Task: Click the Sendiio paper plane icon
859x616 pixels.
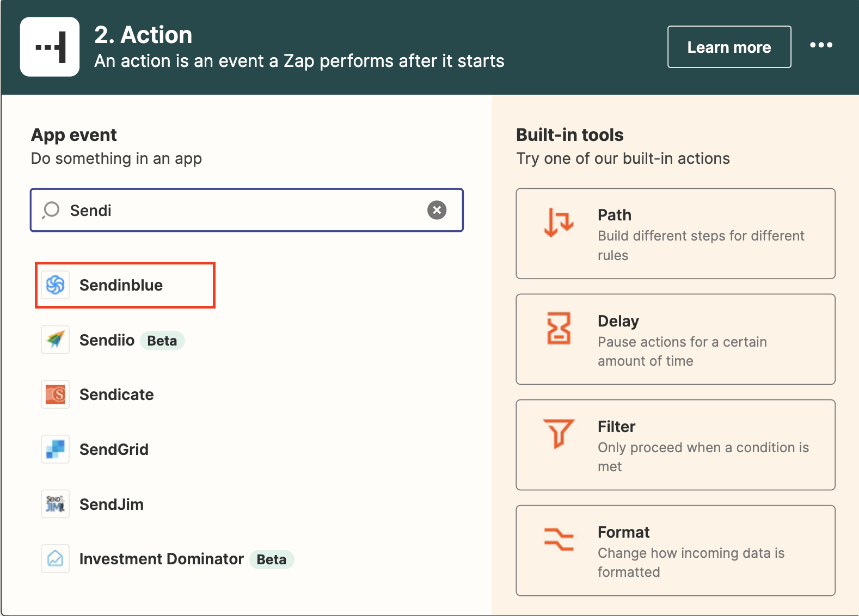Action: (x=56, y=340)
